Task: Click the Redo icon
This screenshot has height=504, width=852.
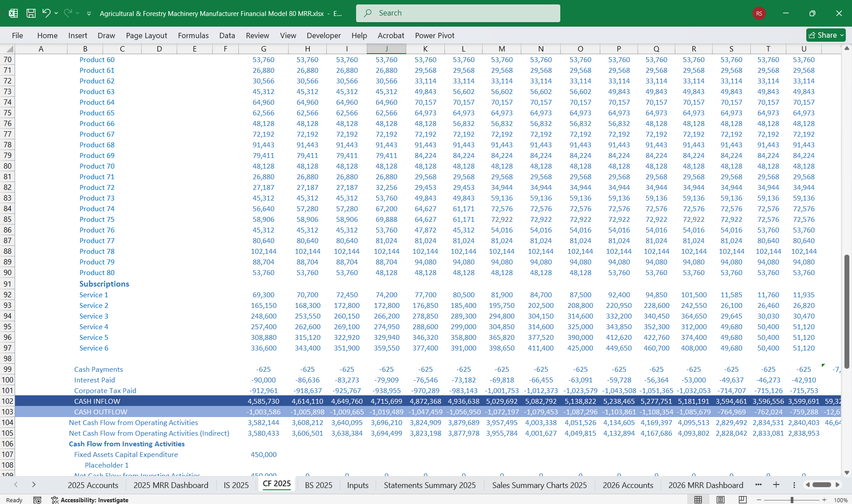Action: pos(67,13)
